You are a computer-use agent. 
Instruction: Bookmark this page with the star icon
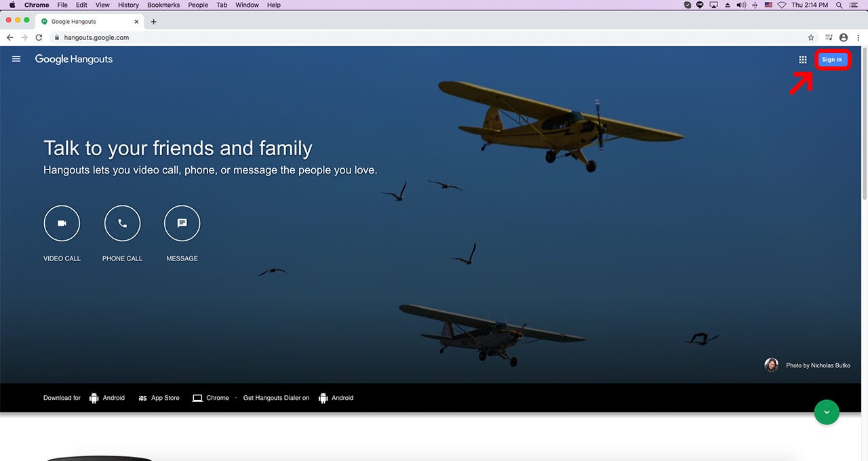click(811, 38)
